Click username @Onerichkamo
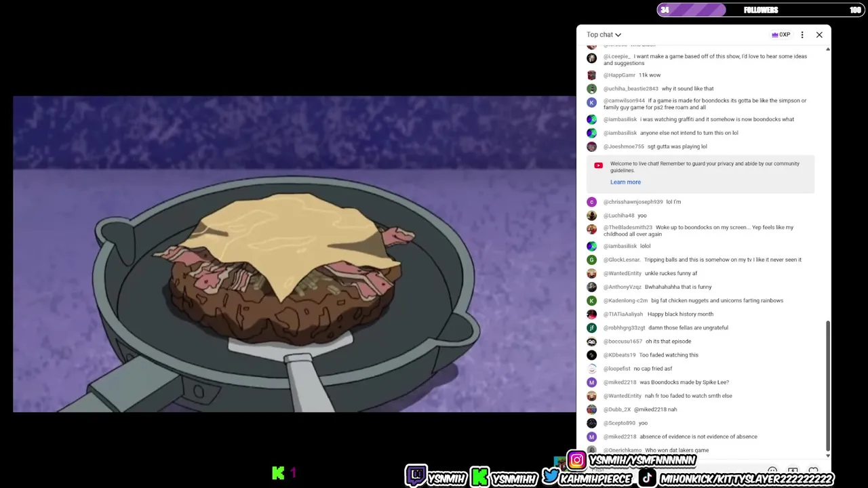 point(623,450)
